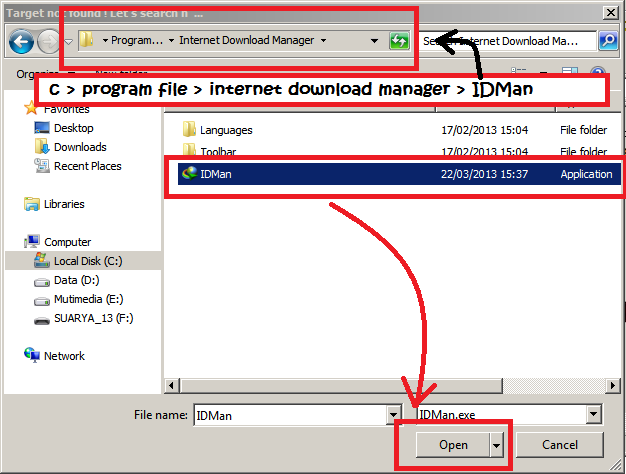Image resolution: width=626 pixels, height=474 pixels.
Task: Click the Local Disk (C:) drive icon
Action: tap(42, 260)
